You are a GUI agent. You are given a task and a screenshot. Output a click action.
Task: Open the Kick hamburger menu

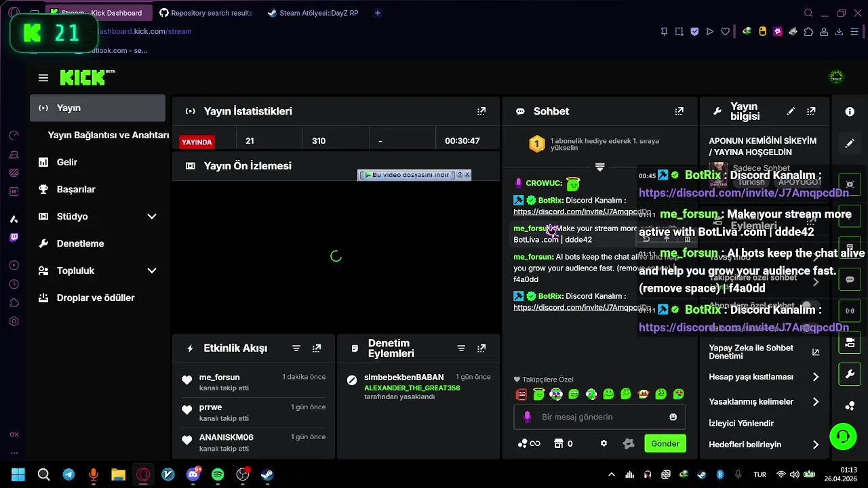43,78
